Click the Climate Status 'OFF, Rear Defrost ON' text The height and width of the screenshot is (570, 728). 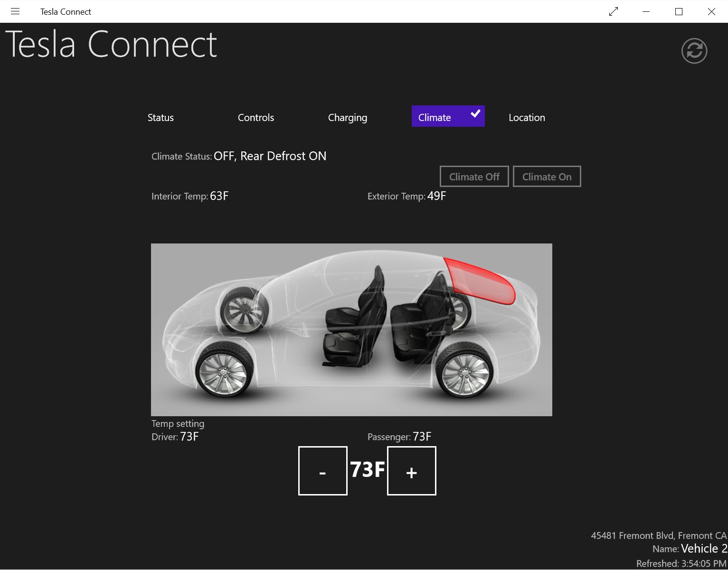(x=270, y=156)
